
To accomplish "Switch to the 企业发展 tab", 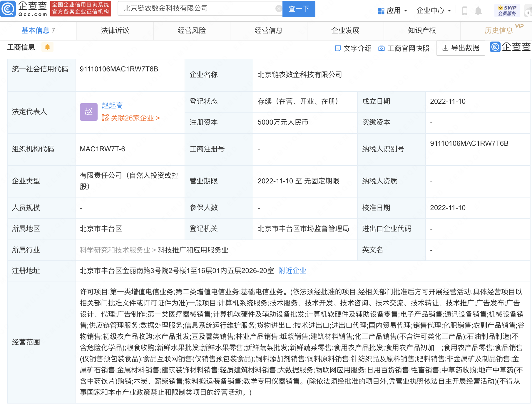I will pos(345,31).
